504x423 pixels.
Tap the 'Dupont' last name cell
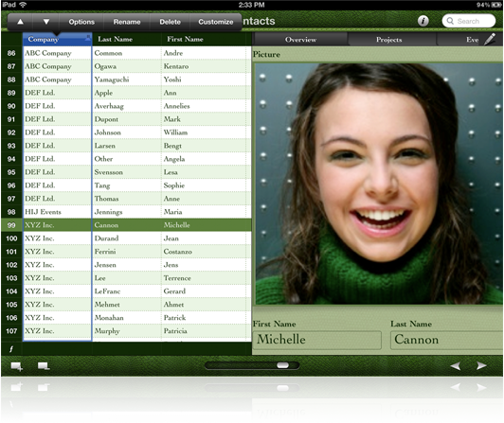127,119
